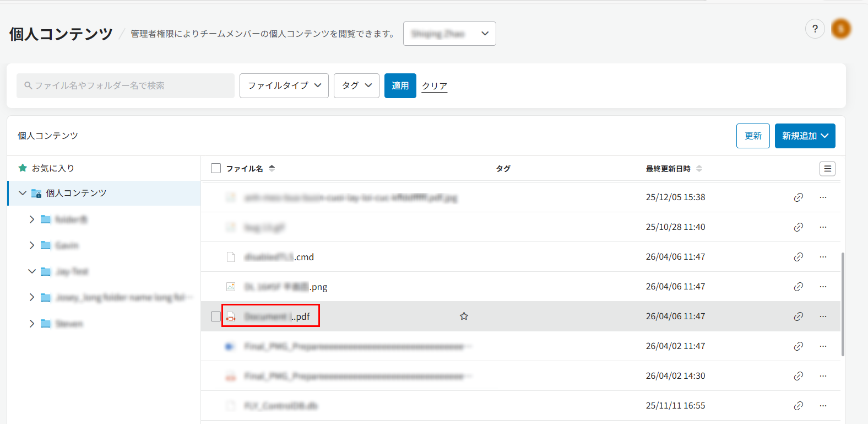Open more options for 25/11/11 16:55 file
Viewport: 868px width, 424px height.
(823, 406)
